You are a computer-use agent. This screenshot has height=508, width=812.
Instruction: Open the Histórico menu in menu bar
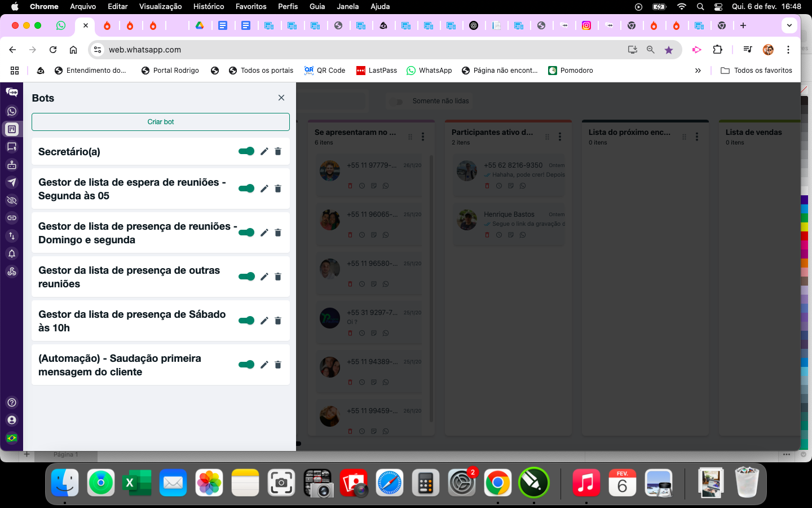[209, 6]
